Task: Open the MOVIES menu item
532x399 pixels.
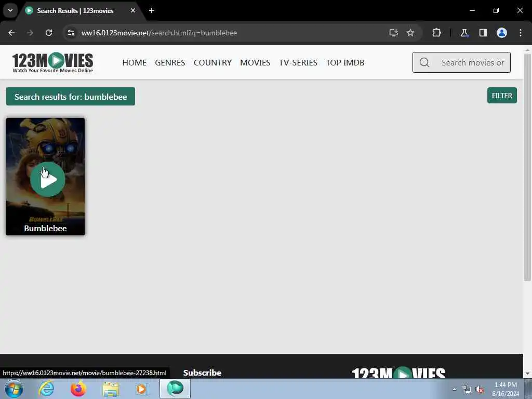Action: click(255, 63)
